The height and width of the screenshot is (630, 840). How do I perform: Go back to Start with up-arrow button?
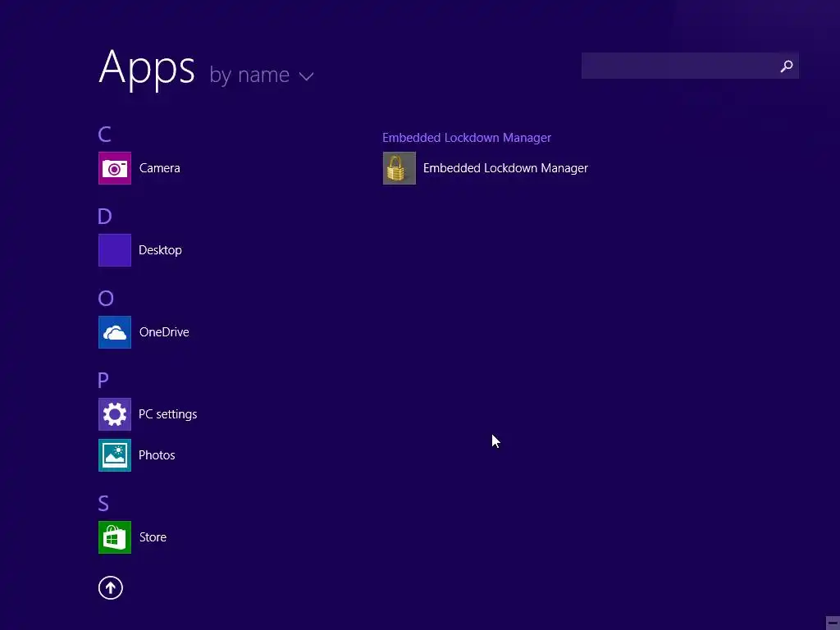point(111,587)
